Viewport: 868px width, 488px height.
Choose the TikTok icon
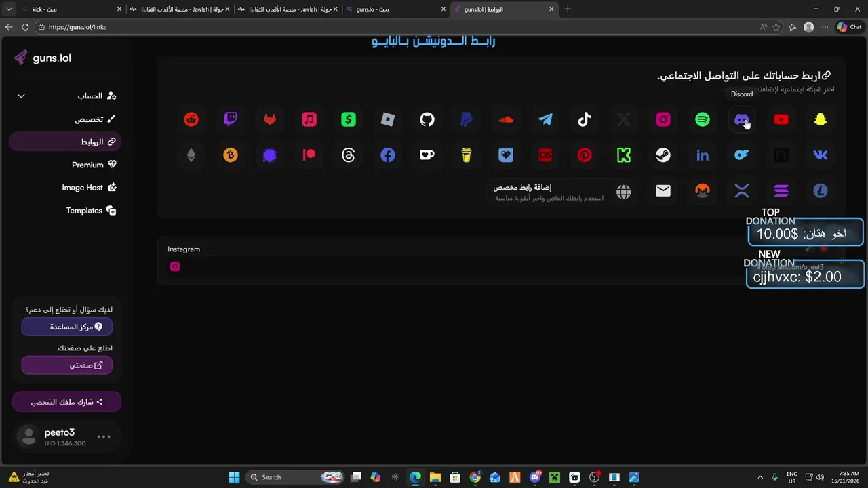585,120
